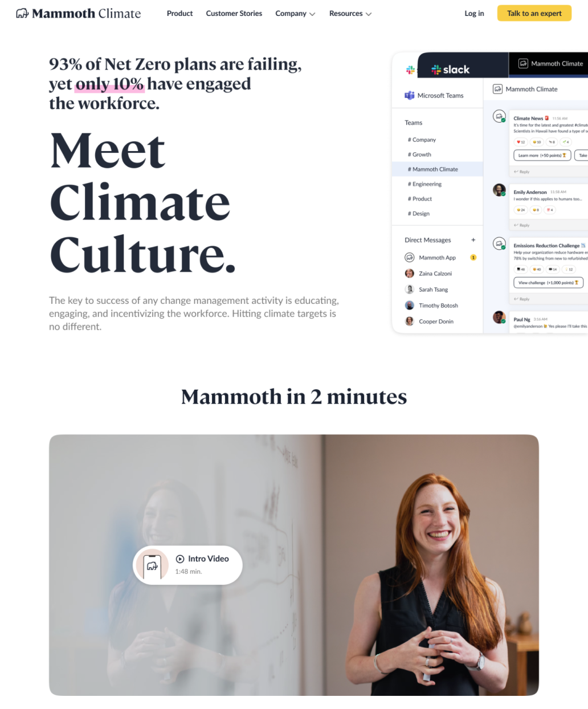This screenshot has height=709, width=588.
Task: Click the phone elephant icon on video badge
Action: point(152,565)
